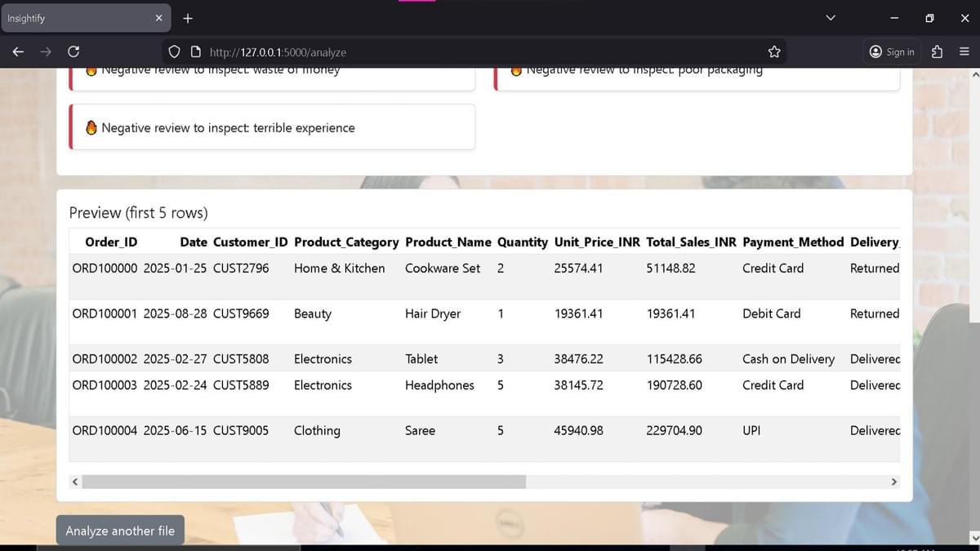This screenshot has width=980, height=551.
Task: Click the Analyze another file button
Action: click(120, 531)
